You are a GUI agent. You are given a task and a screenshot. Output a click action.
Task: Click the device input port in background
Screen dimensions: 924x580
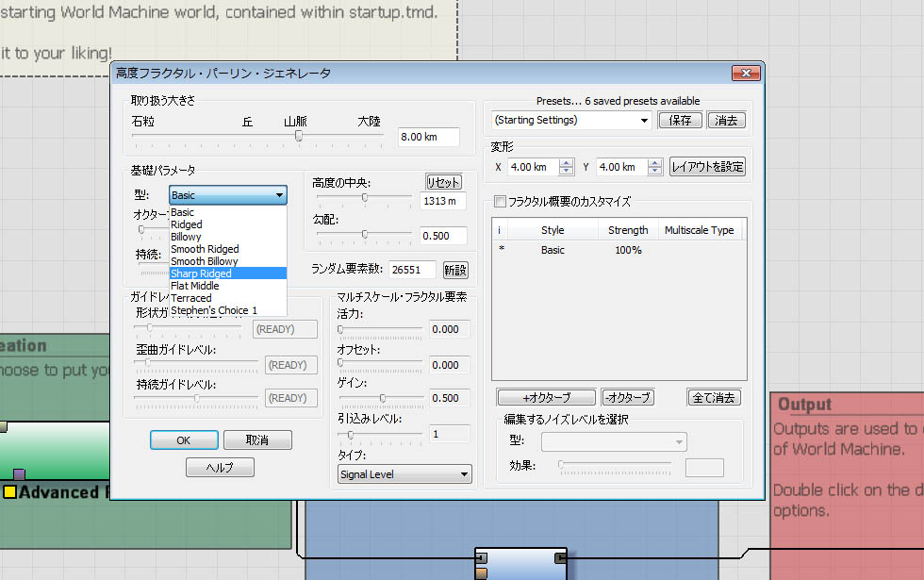tap(482, 557)
